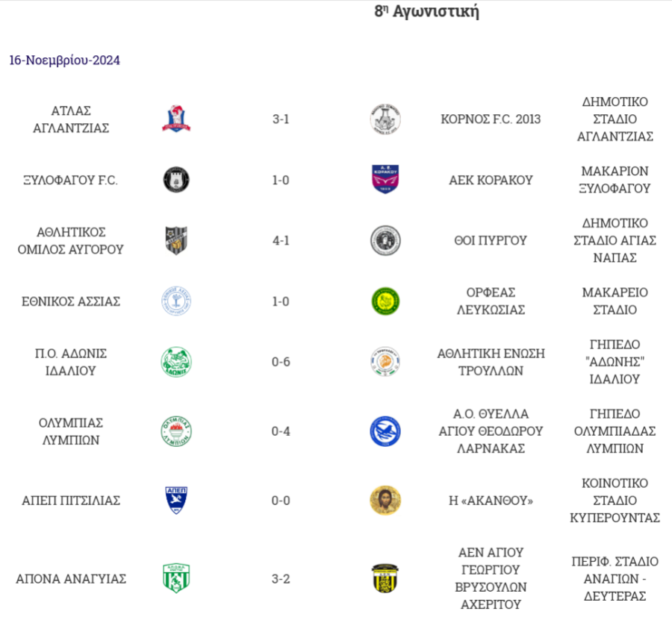Image resolution: width=672 pixels, height=620 pixels.
Task: Select the ΘΟΙ ΠΥΡΓΟΥ team name
Action: [491, 241]
